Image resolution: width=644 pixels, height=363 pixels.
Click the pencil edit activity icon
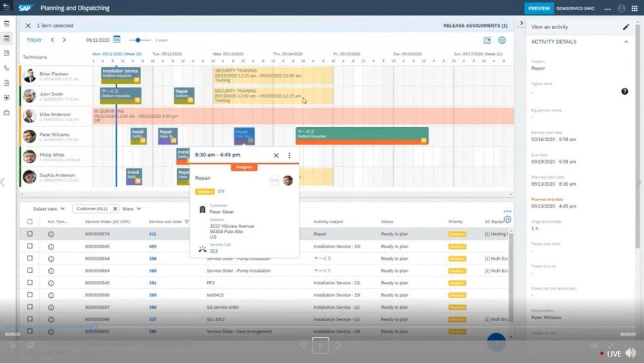coord(626,27)
